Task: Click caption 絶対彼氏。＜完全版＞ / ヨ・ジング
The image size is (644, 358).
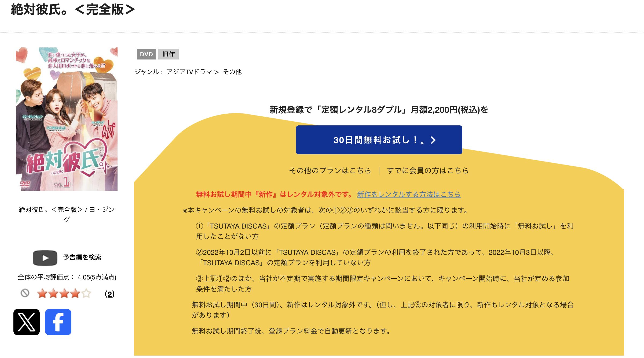Action: pos(67,214)
